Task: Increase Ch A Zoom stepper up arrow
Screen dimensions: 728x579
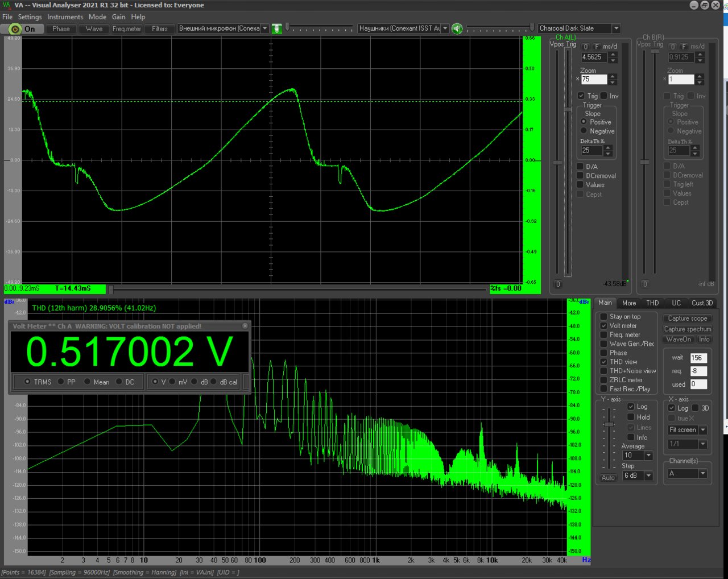Action: [613, 77]
